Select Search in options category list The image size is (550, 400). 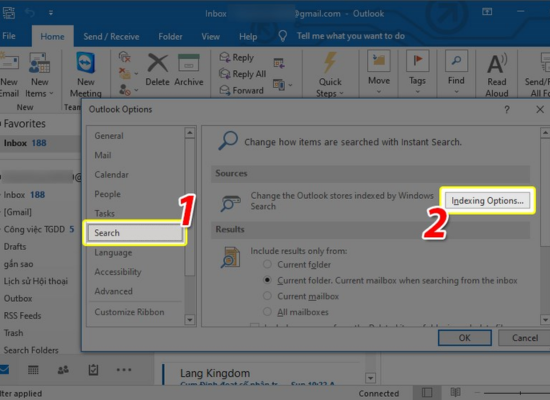click(135, 233)
